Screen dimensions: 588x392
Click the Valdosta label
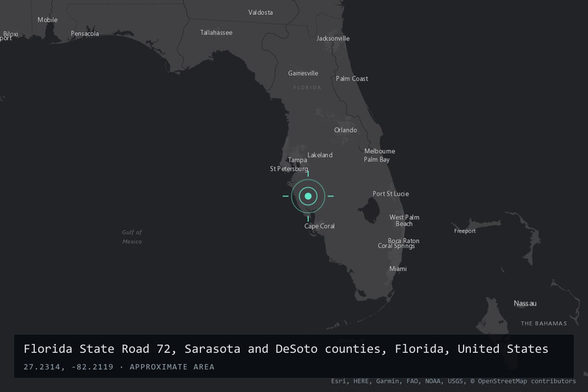[x=261, y=12]
